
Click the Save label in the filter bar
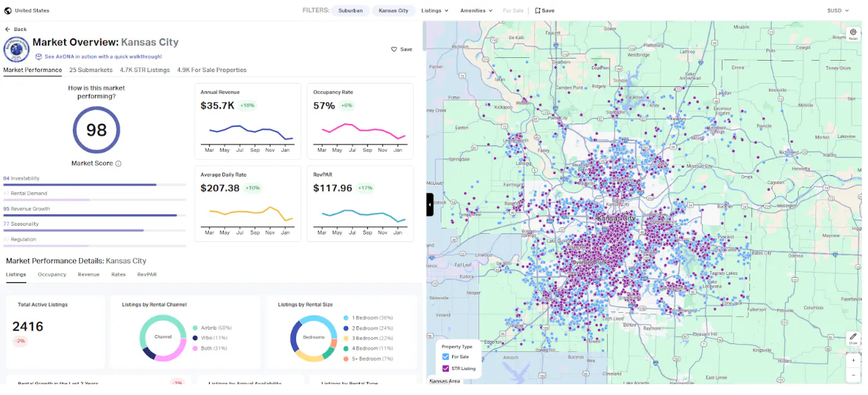coord(548,11)
